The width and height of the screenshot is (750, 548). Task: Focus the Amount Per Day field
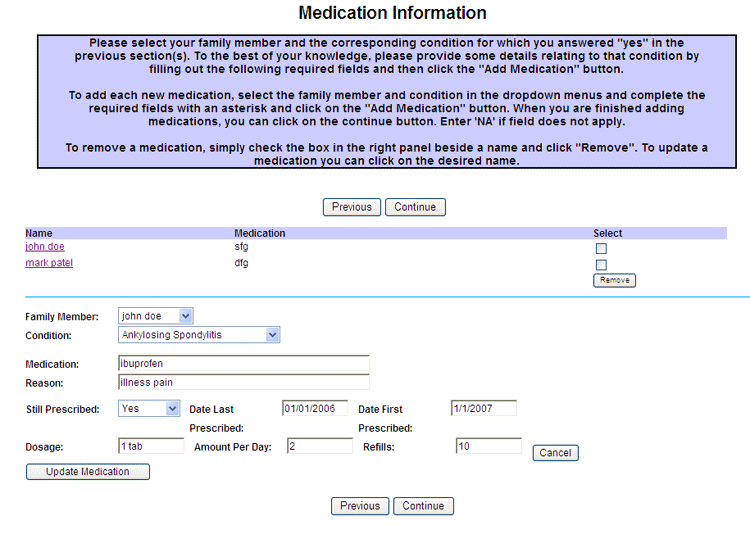(319, 446)
